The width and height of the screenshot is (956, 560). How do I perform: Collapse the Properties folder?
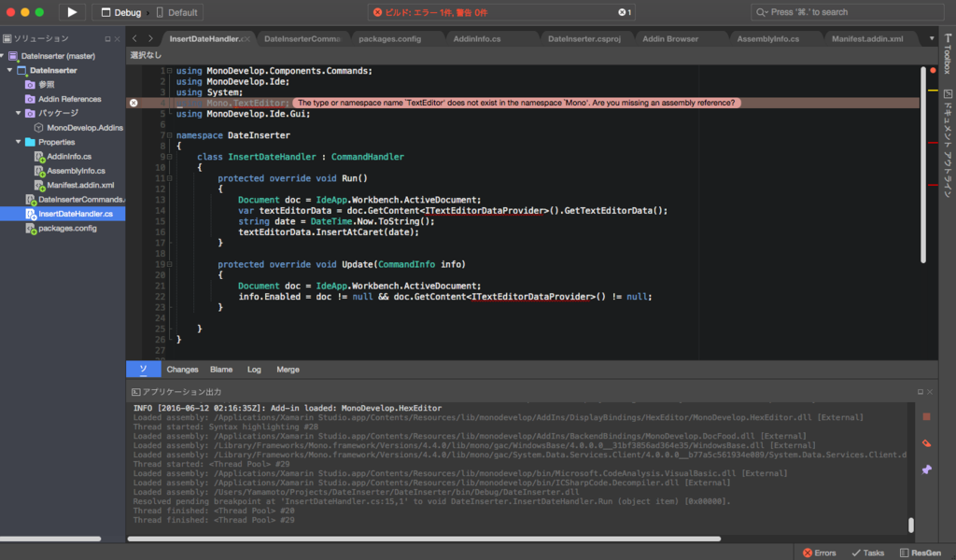click(x=19, y=142)
